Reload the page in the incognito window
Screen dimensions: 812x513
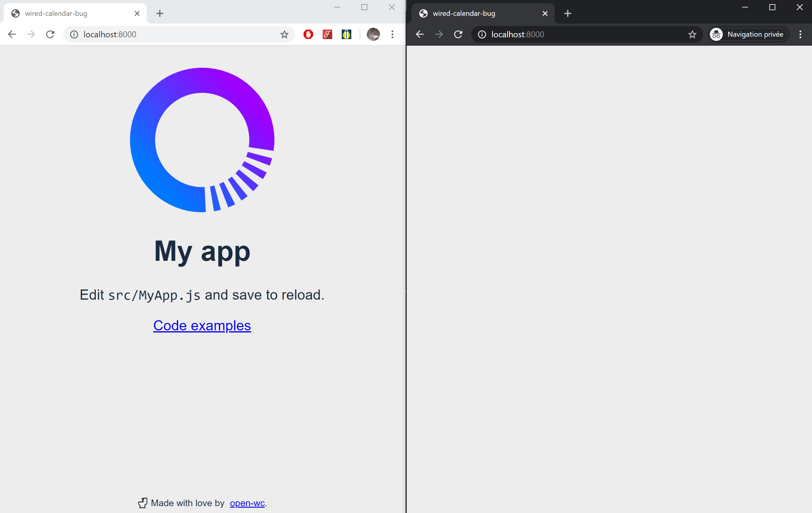coord(458,34)
